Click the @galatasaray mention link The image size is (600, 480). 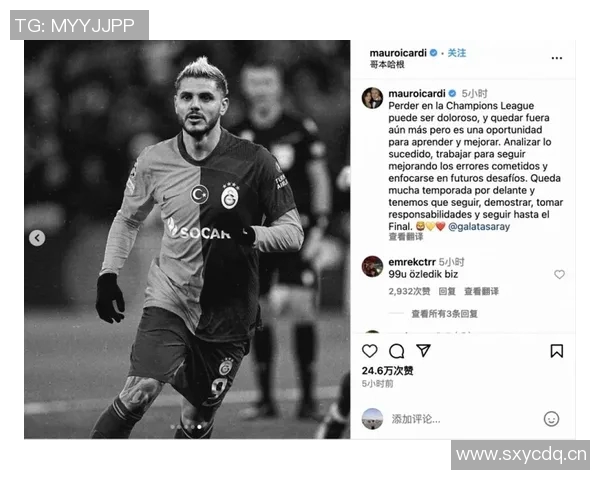(479, 227)
